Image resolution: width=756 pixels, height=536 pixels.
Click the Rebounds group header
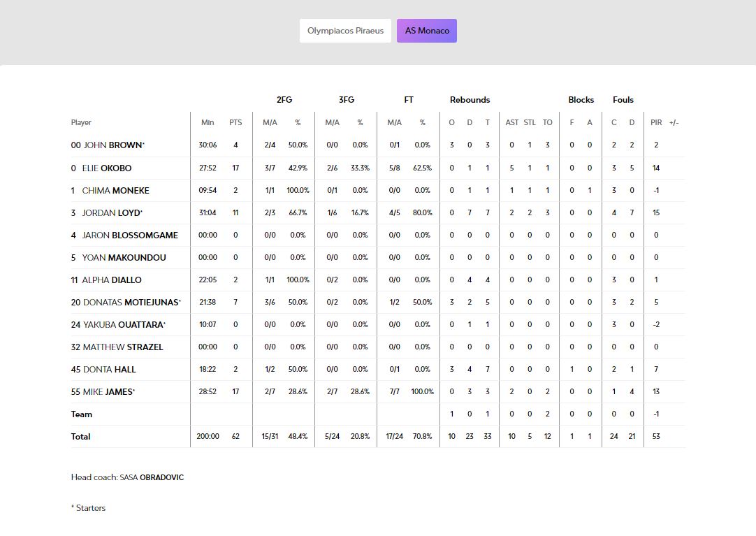(470, 100)
